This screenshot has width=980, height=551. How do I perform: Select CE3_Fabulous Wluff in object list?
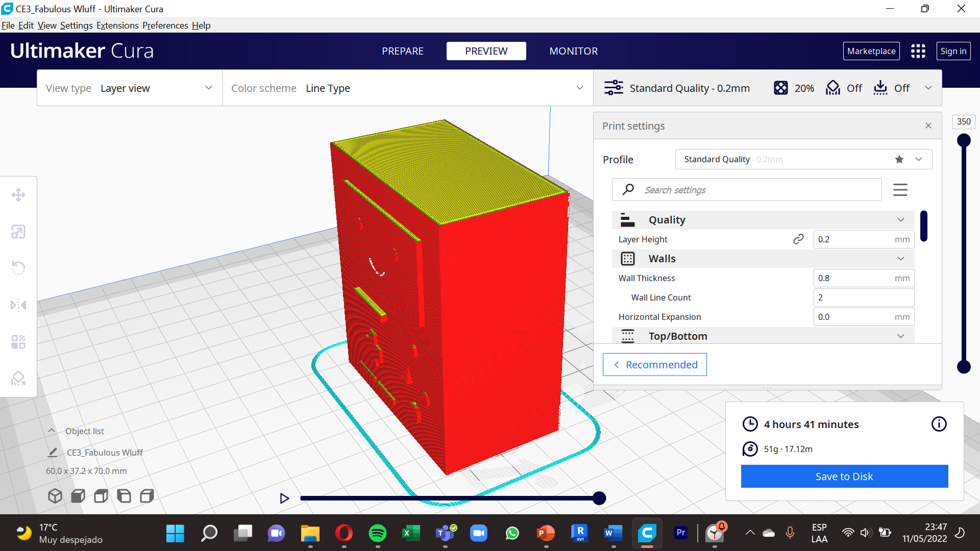[x=105, y=453]
